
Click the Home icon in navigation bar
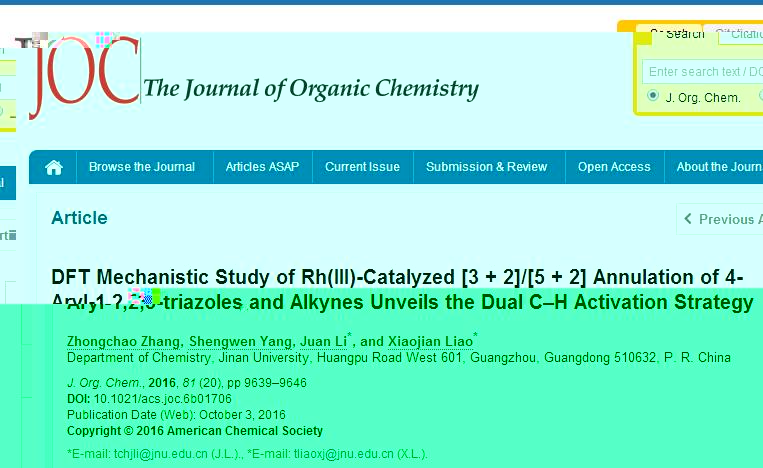(x=54, y=167)
